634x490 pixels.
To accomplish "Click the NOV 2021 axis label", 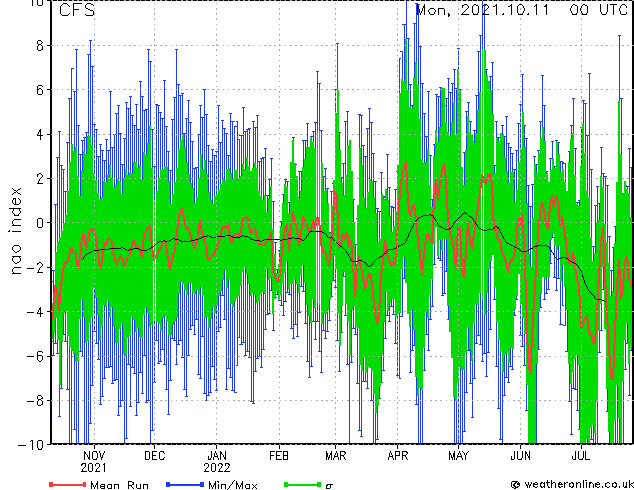I will [x=94, y=462].
